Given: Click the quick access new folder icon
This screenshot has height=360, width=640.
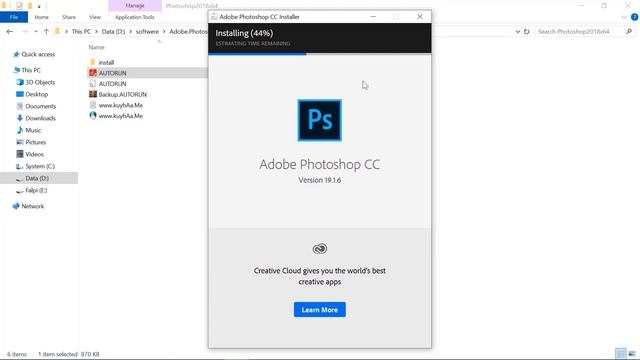Looking at the screenshot, I should pos(30,6).
